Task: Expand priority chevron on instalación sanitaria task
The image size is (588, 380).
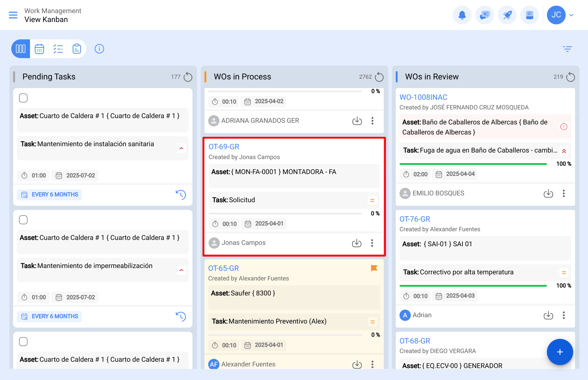Action: pos(181,148)
